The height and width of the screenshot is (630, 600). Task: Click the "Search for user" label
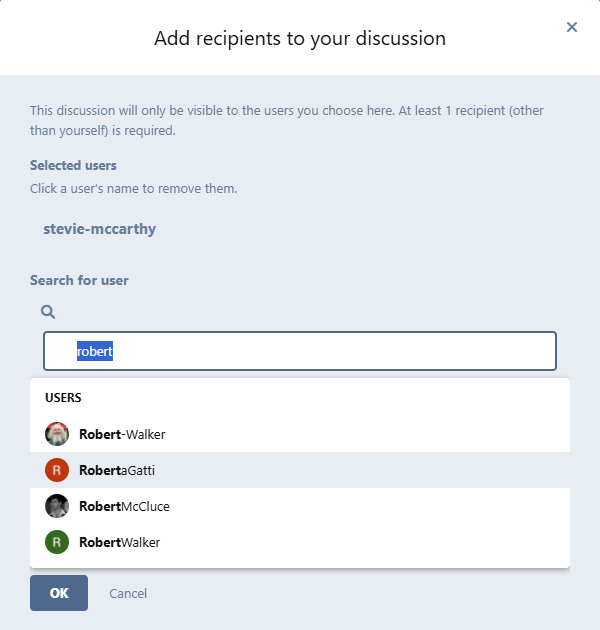click(79, 280)
